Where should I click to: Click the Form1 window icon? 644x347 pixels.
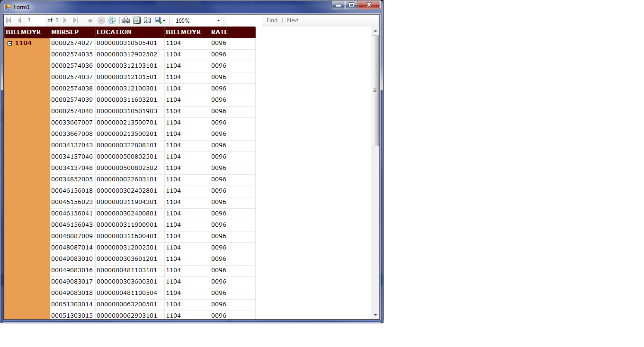tap(8, 7)
